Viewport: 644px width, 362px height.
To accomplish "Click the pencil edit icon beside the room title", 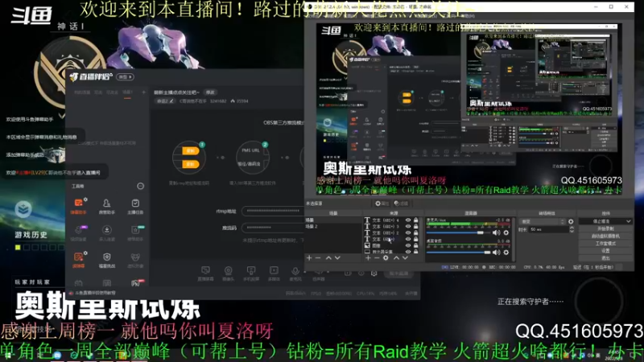I will coord(171,101).
